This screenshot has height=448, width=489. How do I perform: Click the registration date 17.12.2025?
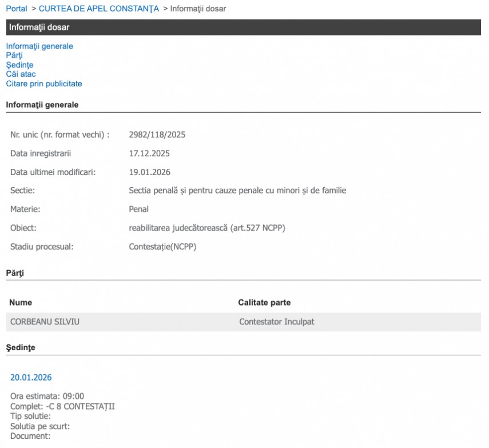(149, 153)
